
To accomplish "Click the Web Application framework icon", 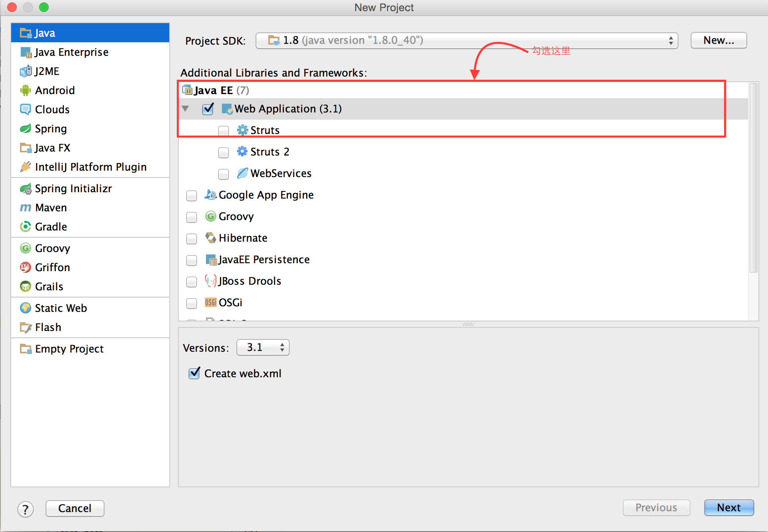I will coord(227,109).
